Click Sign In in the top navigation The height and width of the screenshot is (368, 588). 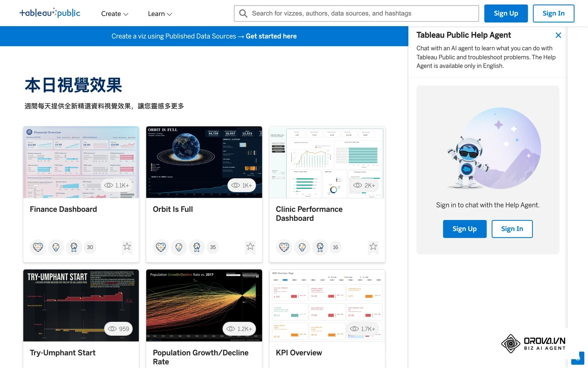[553, 14]
